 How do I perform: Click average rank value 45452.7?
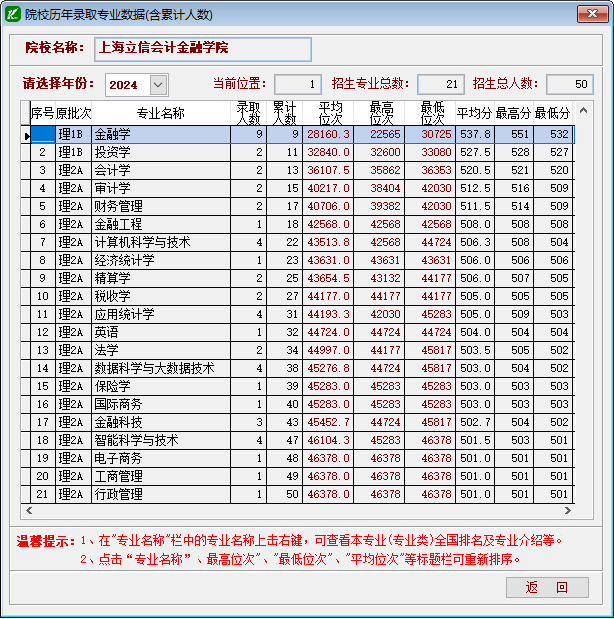click(328, 423)
